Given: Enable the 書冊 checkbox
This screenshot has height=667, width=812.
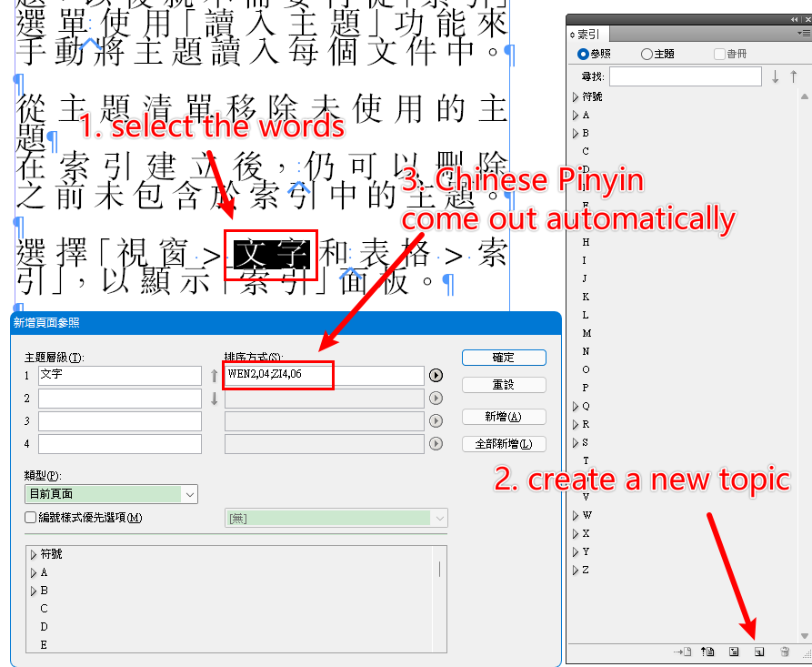Looking at the screenshot, I should coord(717,54).
